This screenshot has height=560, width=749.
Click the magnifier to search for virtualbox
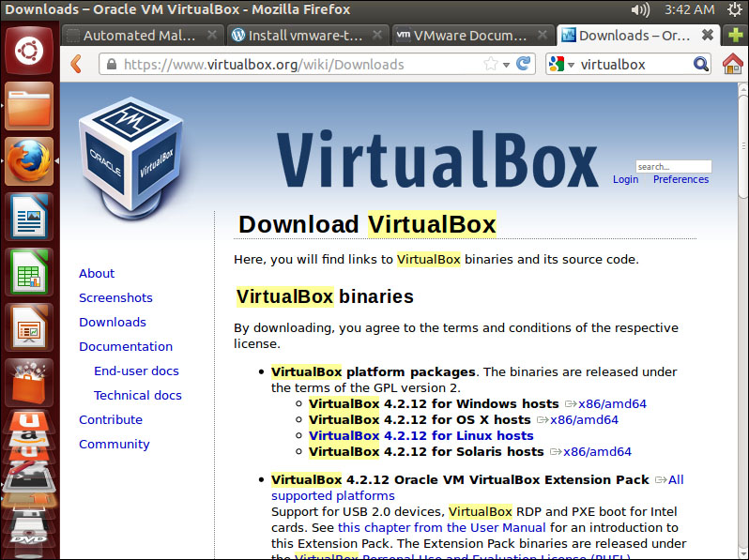point(701,64)
